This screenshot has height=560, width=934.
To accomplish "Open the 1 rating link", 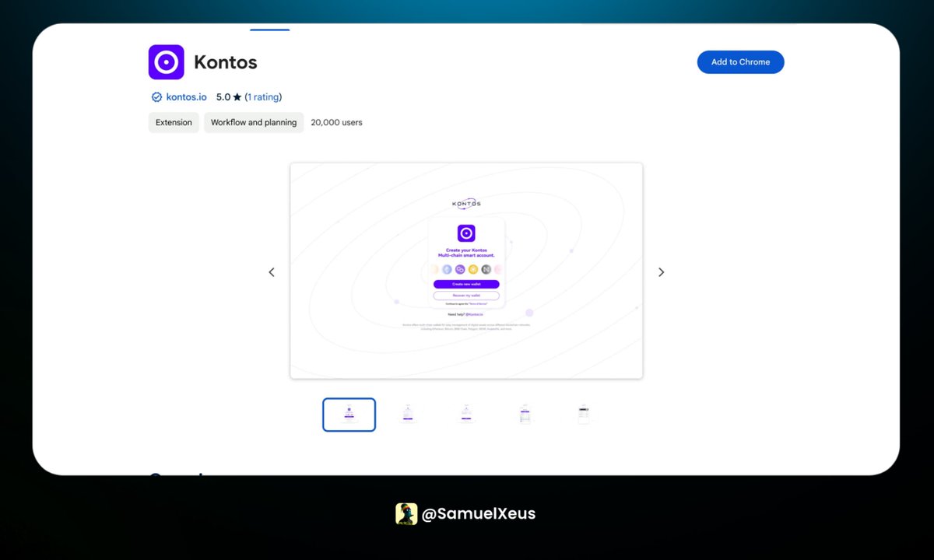I will point(263,97).
